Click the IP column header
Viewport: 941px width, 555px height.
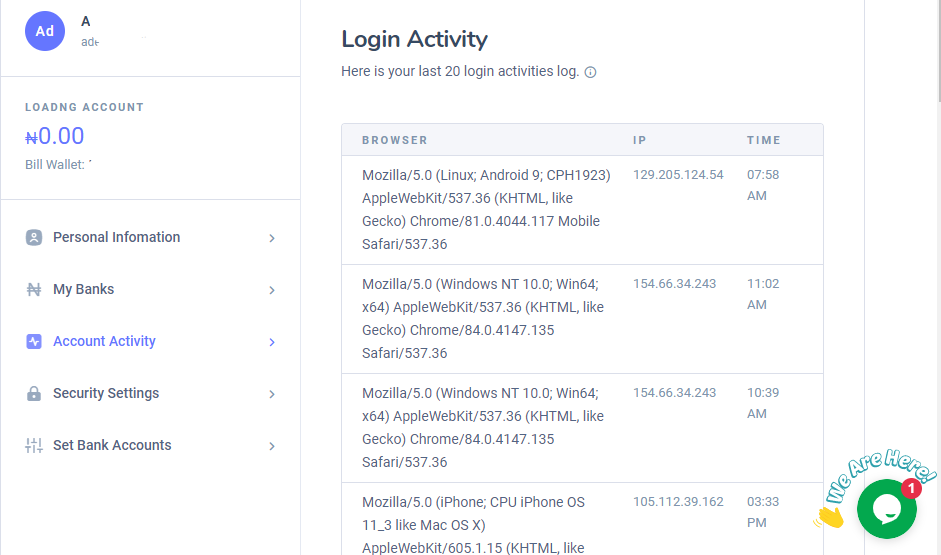tap(640, 140)
